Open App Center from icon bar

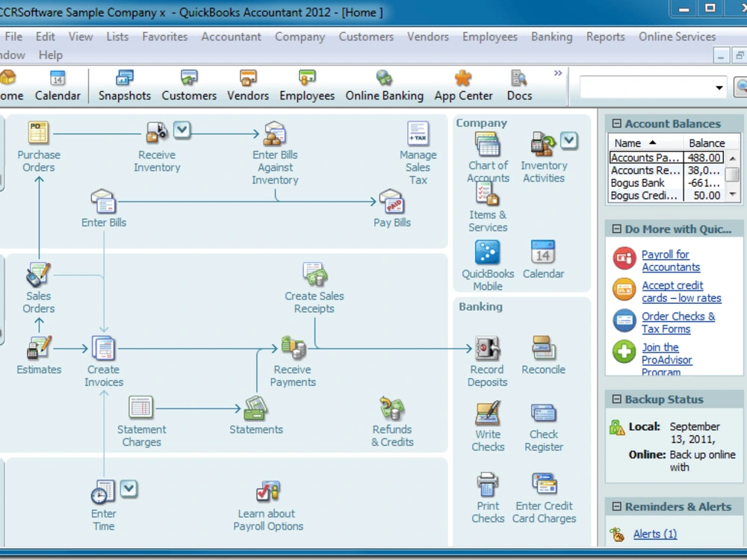click(463, 86)
